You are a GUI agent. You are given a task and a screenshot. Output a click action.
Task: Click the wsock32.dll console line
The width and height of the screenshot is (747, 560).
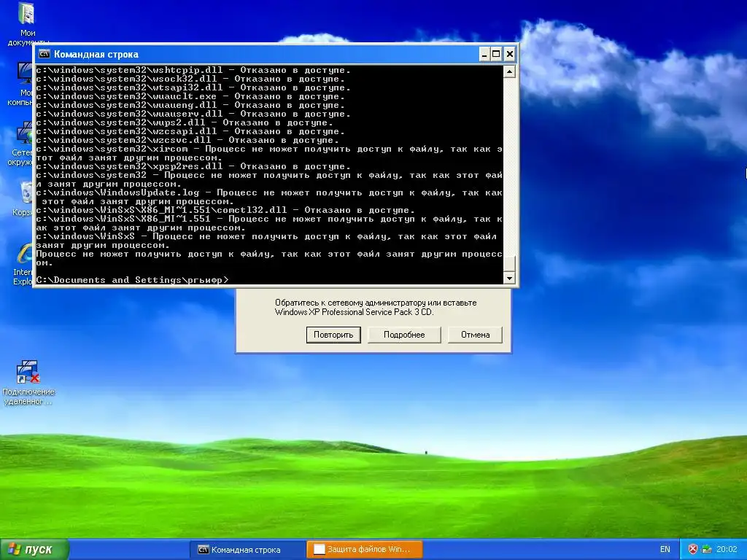pyautogui.click(x=190, y=79)
